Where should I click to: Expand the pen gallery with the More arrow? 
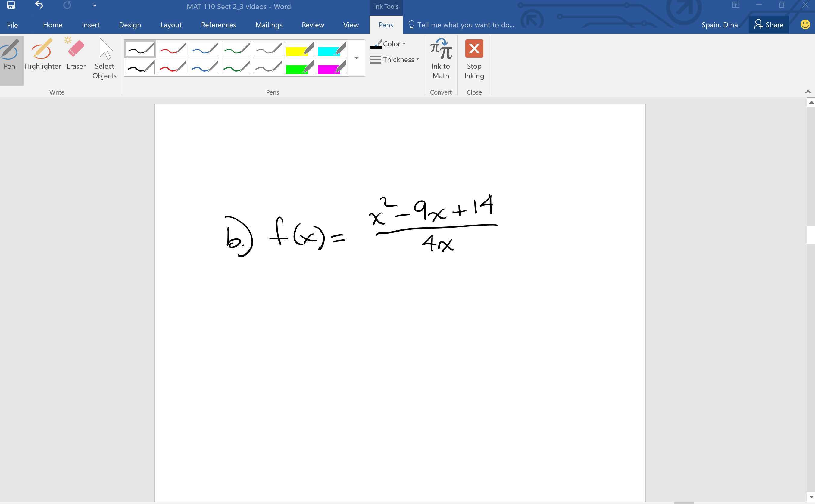point(356,58)
